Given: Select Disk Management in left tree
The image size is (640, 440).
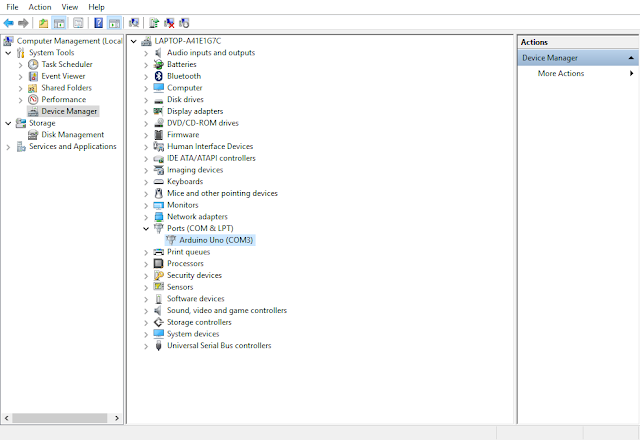Looking at the screenshot, I should point(73,135).
